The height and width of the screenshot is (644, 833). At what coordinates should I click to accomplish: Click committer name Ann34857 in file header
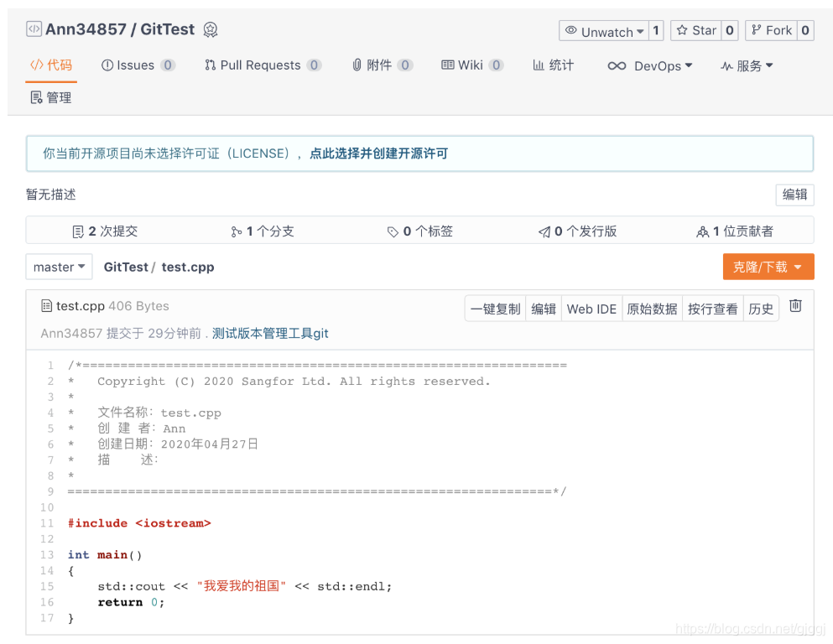71,334
